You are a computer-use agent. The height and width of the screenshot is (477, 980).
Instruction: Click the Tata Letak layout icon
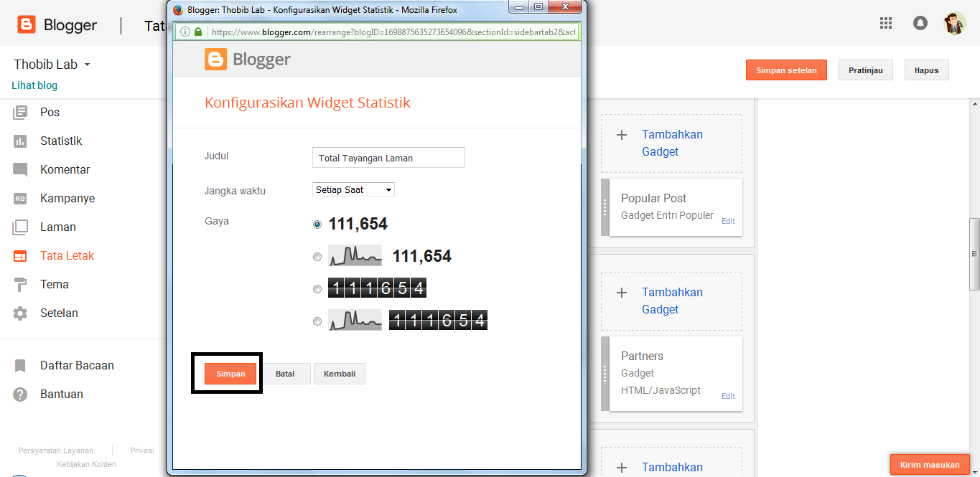[20, 255]
